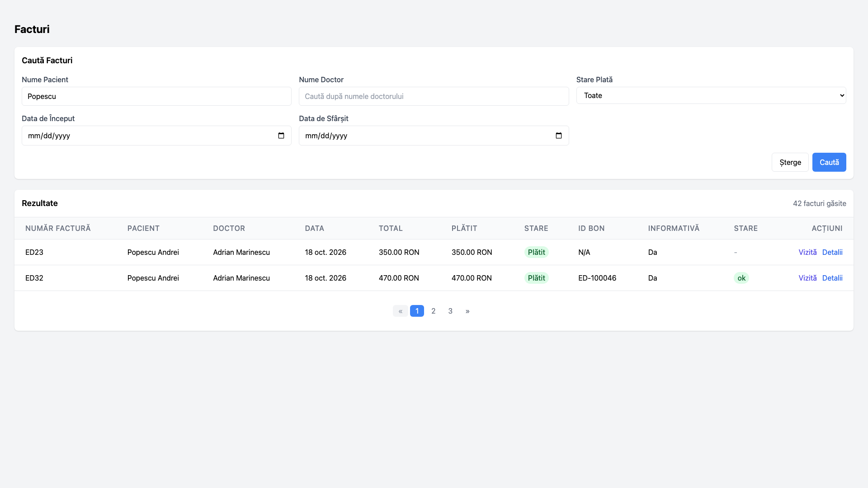Open calendar picker for Data de Sfârșit
868x488 pixels.
(559, 136)
